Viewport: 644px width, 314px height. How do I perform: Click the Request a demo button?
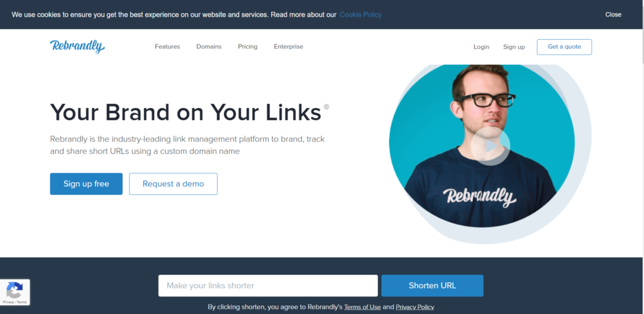coord(174,184)
